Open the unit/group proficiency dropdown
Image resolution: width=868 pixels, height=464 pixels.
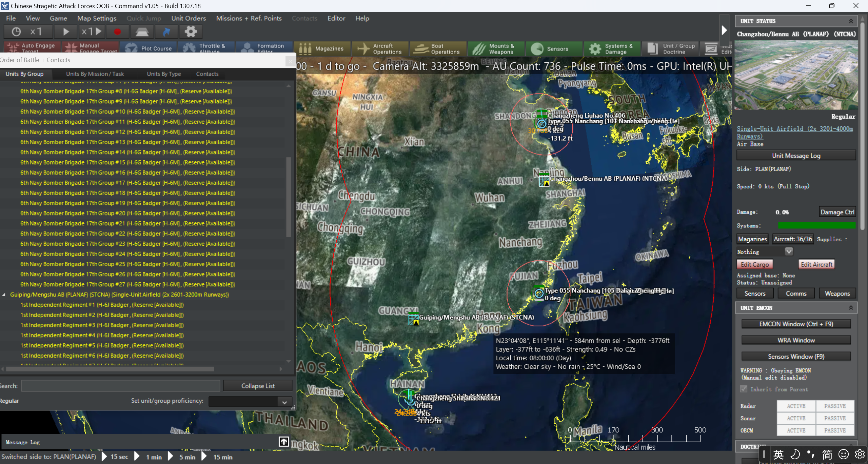coord(284,402)
